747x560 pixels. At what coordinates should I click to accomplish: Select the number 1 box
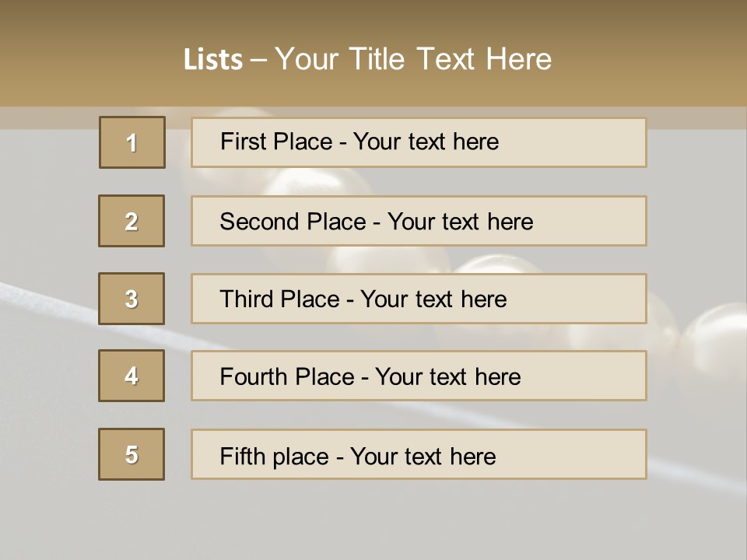[x=132, y=142]
